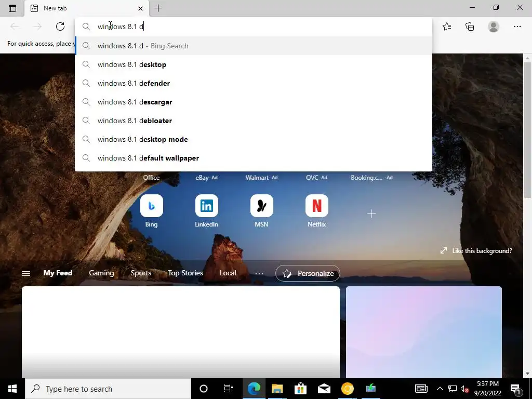532x399 pixels.
Task: Open the Booking.com ad link
Action: [x=371, y=178]
